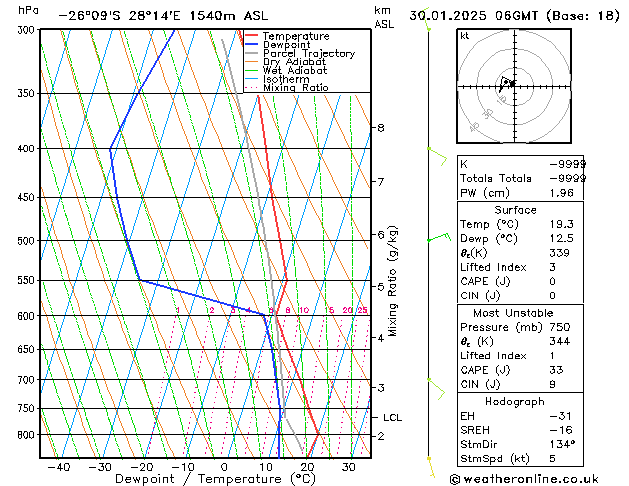This screenshot has width=629, height=486.
Task: Click the '-40' temperature axis label
Action: tap(58, 467)
